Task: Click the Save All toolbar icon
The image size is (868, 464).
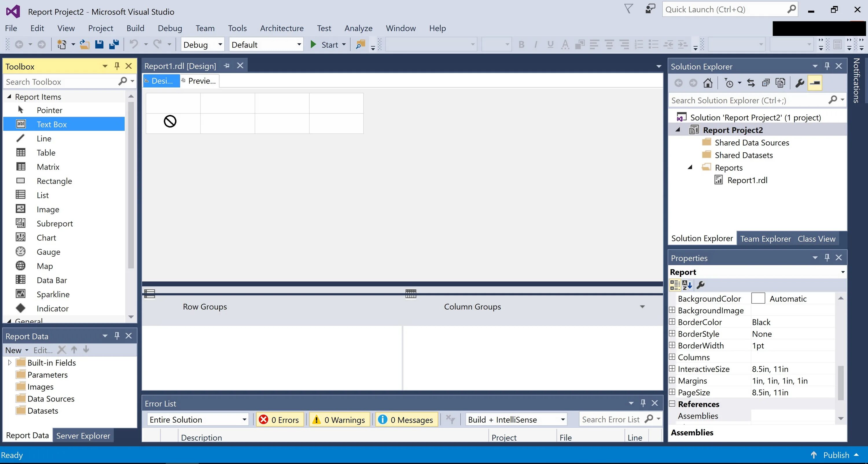Action: (114, 45)
